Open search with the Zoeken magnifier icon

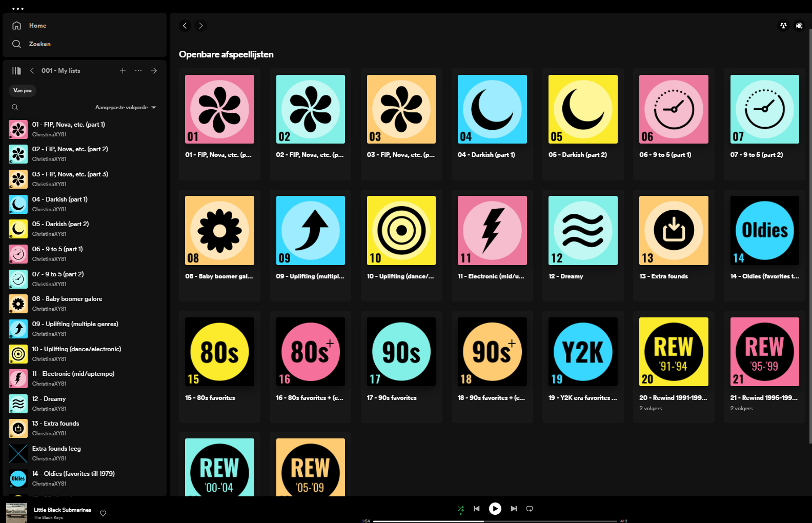click(17, 44)
